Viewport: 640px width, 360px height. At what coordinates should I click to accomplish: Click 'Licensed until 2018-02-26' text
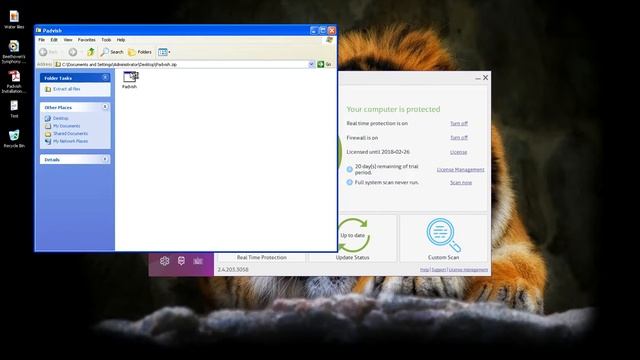tap(378, 152)
